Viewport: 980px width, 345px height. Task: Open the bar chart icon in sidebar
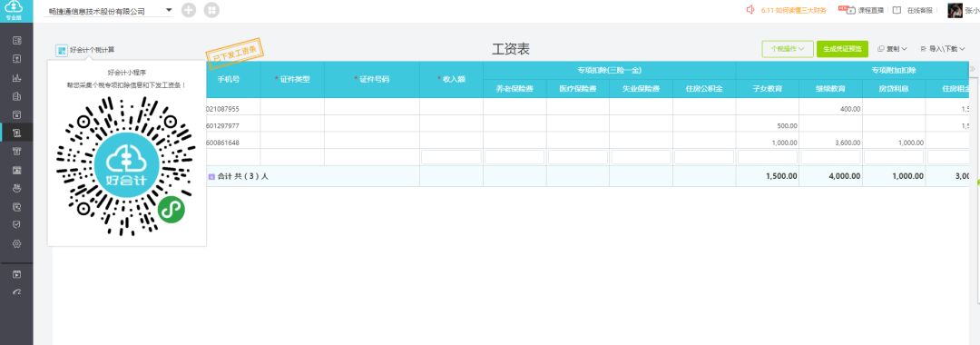coord(17,77)
